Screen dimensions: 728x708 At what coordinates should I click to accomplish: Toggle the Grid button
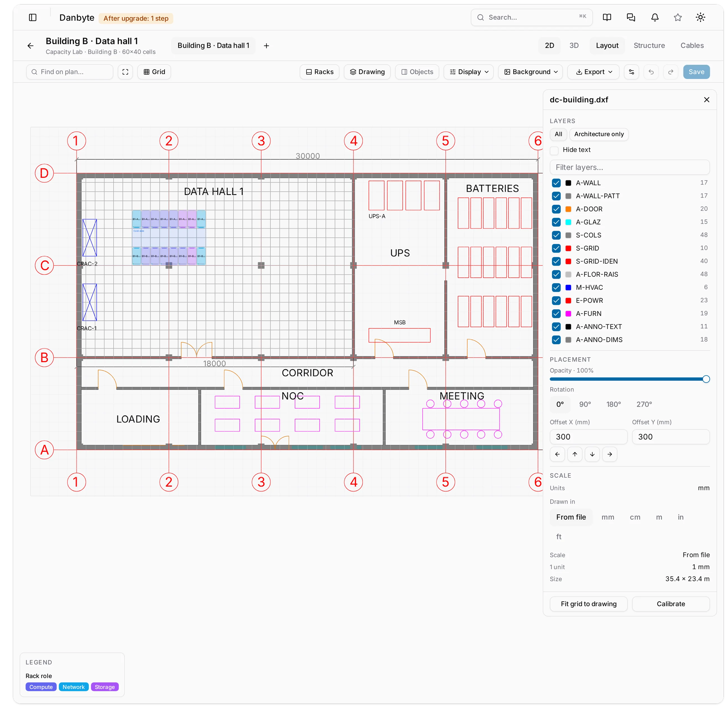click(x=154, y=72)
